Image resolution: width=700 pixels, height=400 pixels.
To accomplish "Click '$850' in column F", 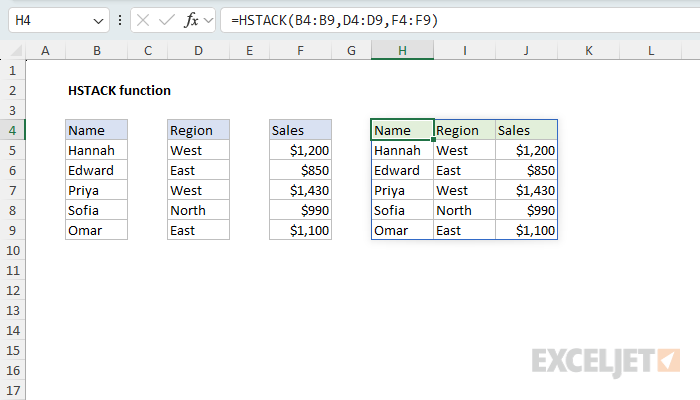I will click(x=300, y=171).
